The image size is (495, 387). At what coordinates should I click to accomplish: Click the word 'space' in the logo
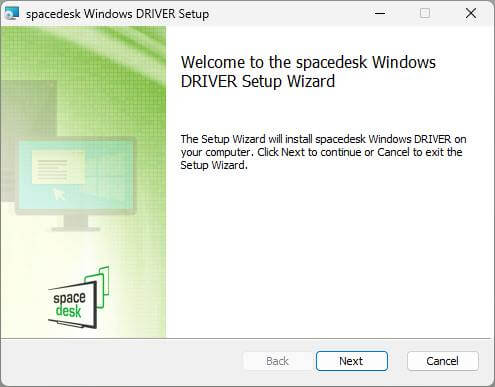pos(69,298)
